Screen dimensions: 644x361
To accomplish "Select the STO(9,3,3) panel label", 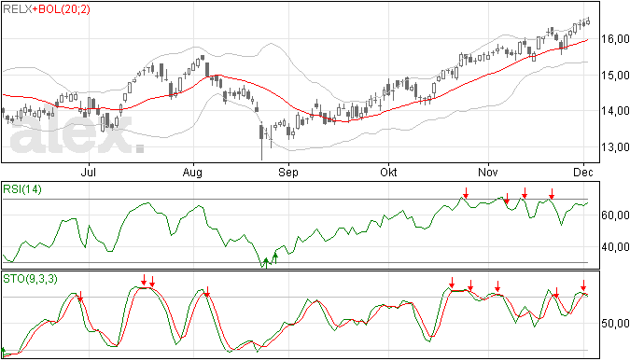I will pos(31,279).
